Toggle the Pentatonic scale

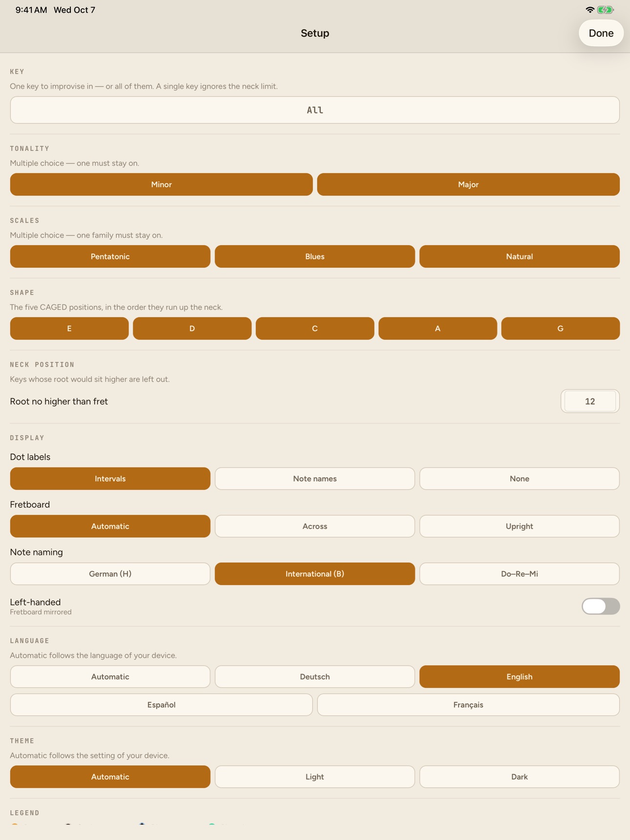(110, 256)
